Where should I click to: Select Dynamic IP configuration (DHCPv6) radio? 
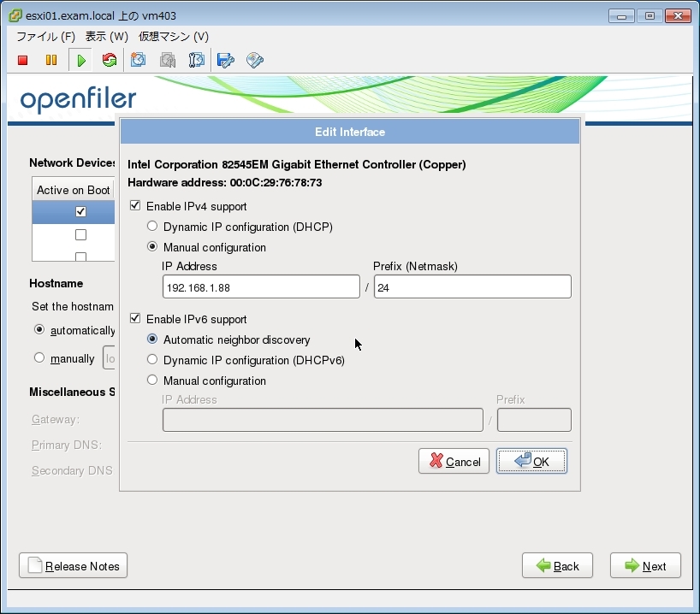click(152, 360)
